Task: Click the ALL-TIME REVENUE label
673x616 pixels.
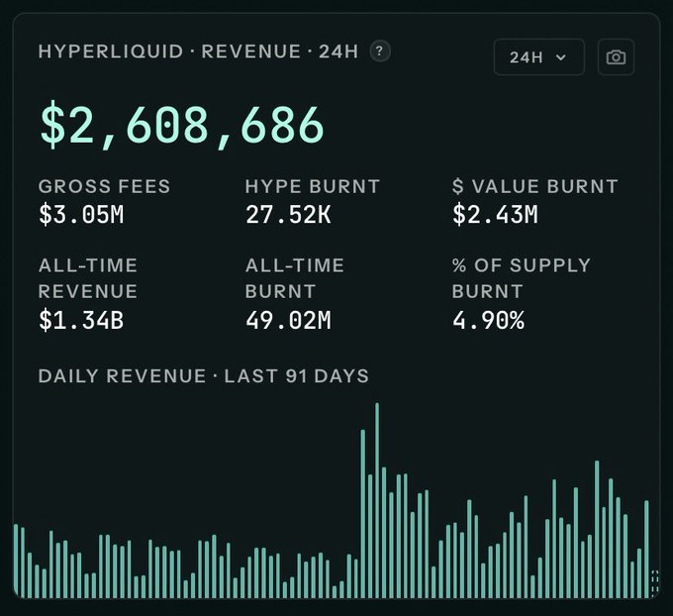Action: (88, 278)
